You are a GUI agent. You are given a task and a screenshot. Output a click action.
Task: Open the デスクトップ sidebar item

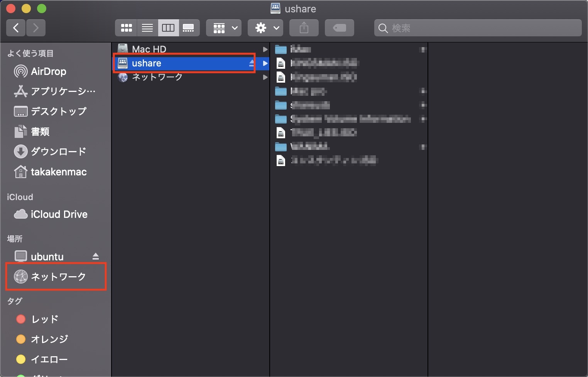point(58,111)
